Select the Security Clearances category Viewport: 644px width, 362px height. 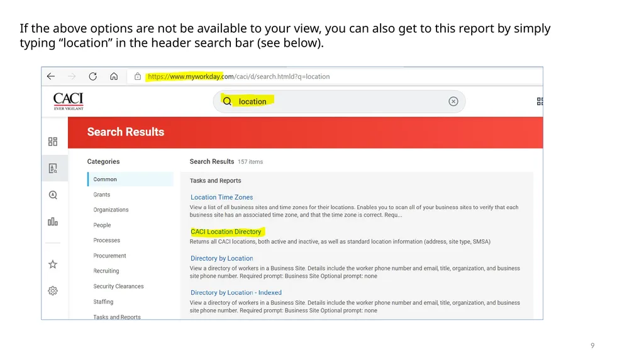tap(118, 286)
